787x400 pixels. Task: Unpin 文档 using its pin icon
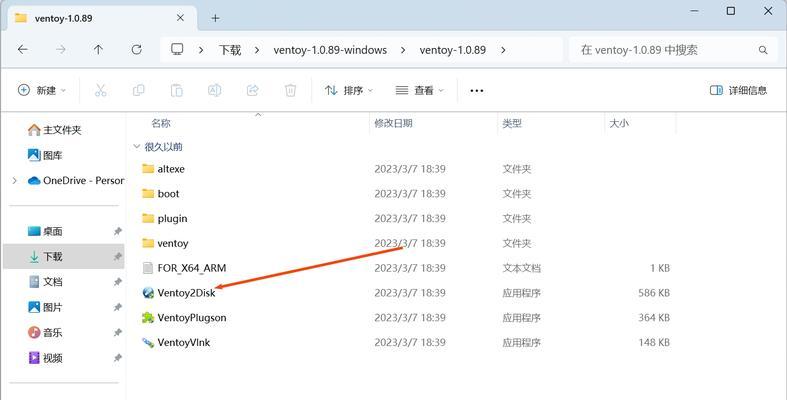coord(117,282)
